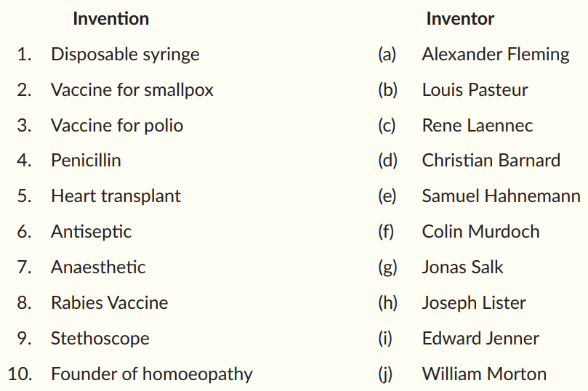This screenshot has height=391, width=588.
Task: Click the "Penicillin" invention item
Action: [x=86, y=161]
